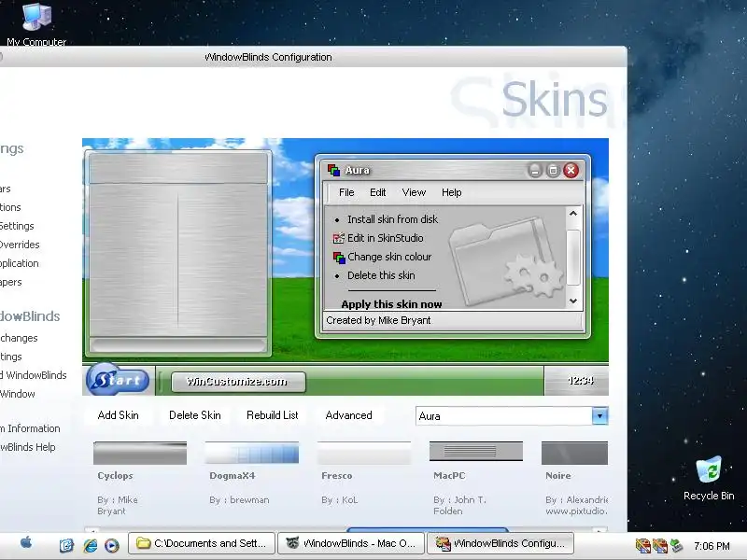Open the Recycle Bin desktop icon

[709, 478]
